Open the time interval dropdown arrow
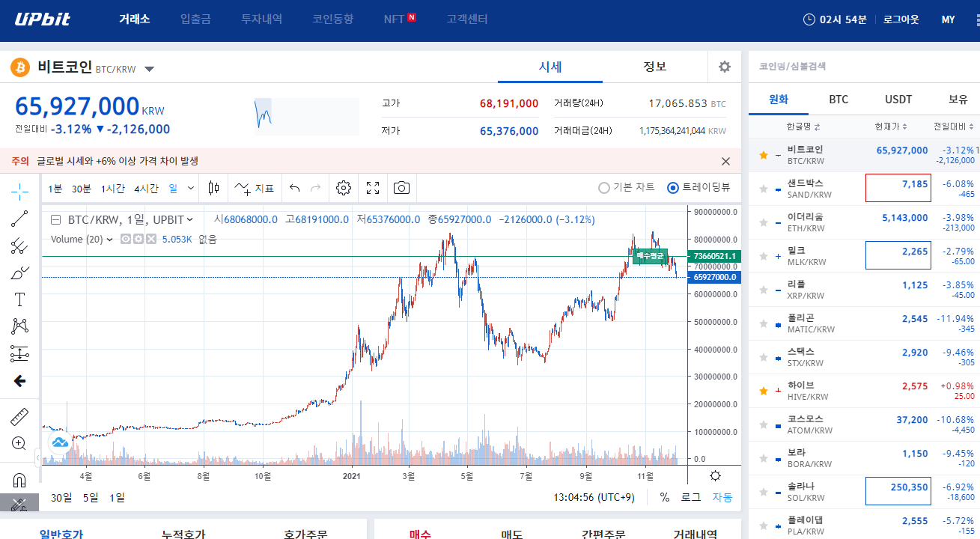 191,189
